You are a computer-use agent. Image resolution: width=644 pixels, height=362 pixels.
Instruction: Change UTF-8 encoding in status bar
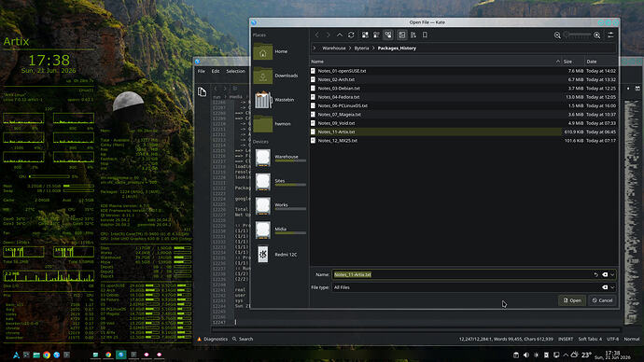click(x=612, y=339)
